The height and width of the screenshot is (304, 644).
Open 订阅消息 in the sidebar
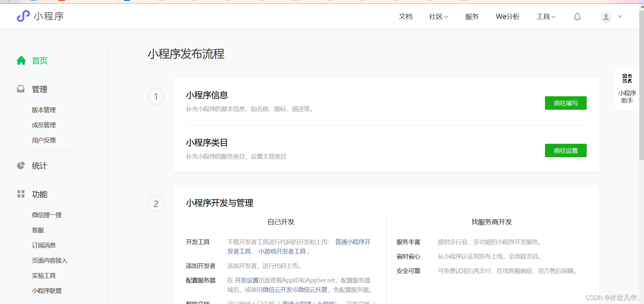tap(44, 245)
